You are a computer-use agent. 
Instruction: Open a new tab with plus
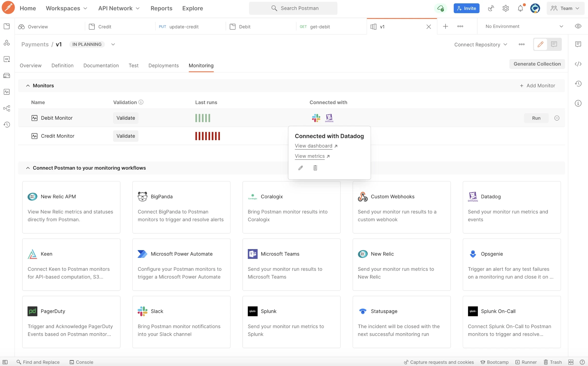(x=446, y=26)
